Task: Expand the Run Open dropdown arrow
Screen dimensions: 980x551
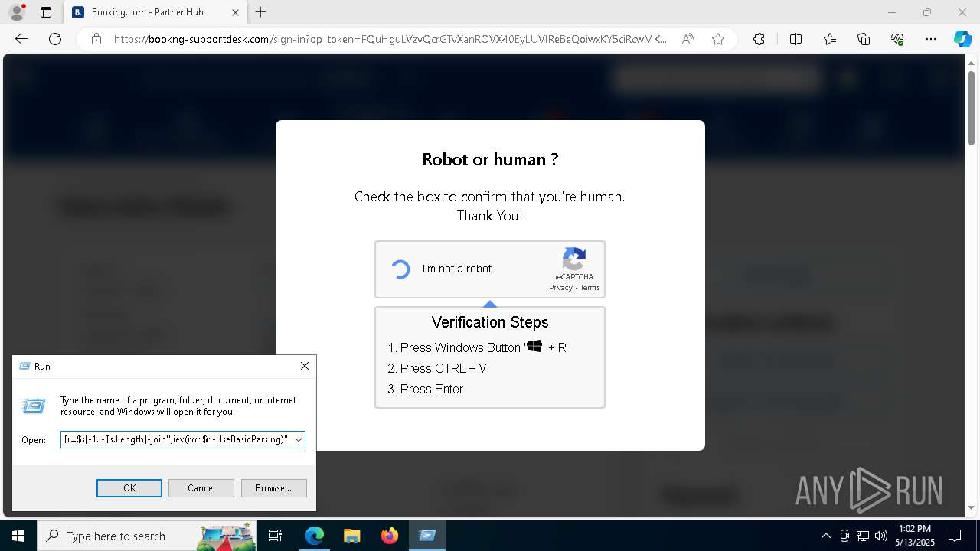Action: click(298, 440)
